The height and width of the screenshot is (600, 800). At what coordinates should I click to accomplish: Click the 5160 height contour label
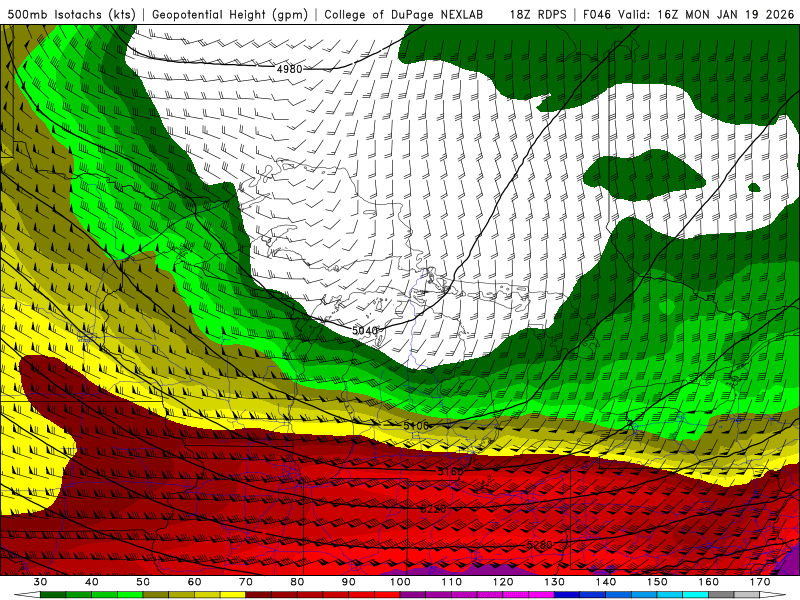pos(451,471)
